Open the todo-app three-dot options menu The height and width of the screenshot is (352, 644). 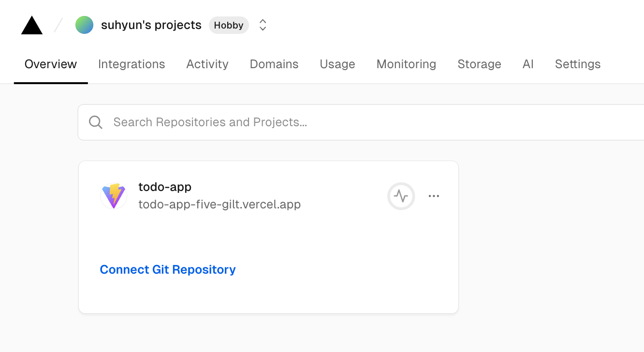point(434,196)
